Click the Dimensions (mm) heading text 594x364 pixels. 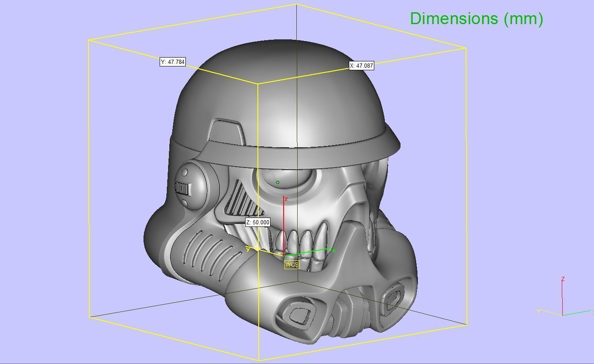(x=476, y=19)
